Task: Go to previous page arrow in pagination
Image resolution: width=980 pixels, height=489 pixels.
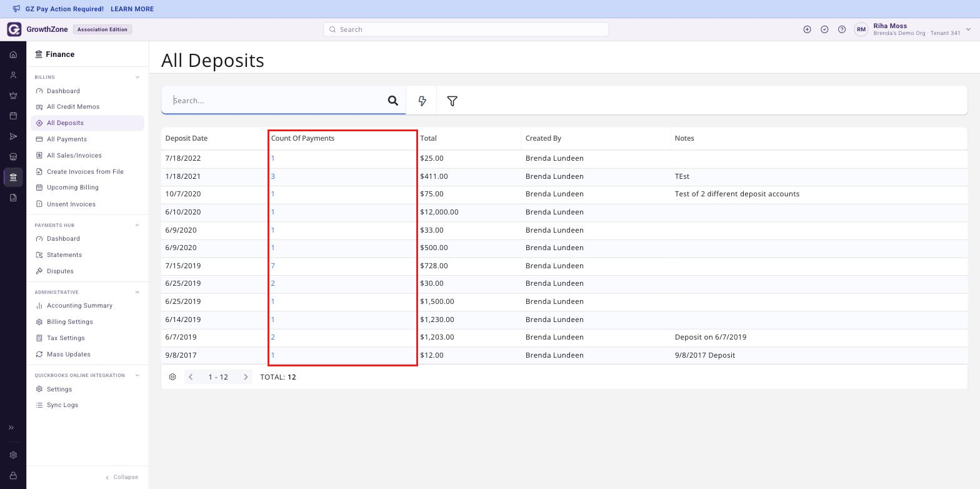Action: click(x=191, y=377)
